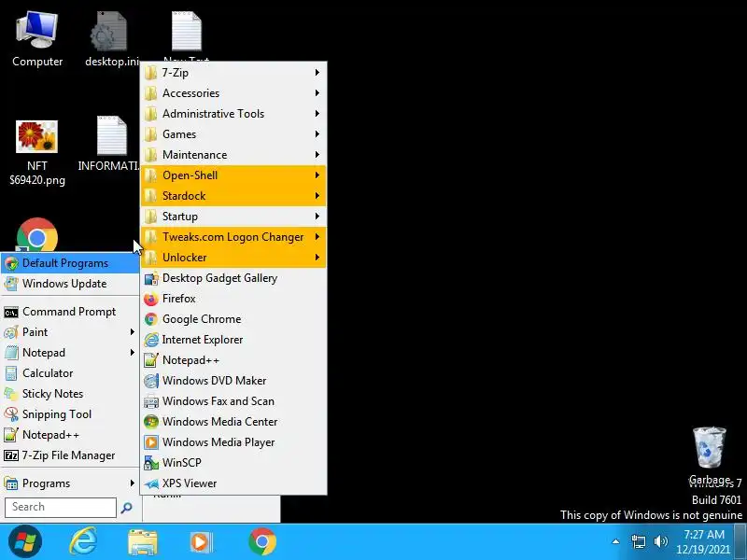This screenshot has height=560, width=747.
Task: Expand the Maintenance folder arrow
Action: tap(317, 154)
